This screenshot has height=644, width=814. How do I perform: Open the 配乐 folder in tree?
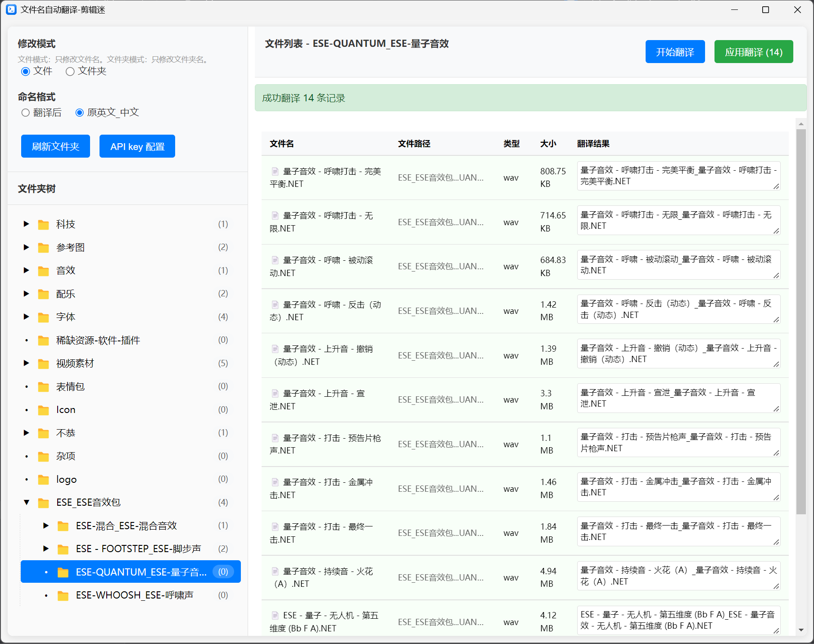(x=66, y=294)
